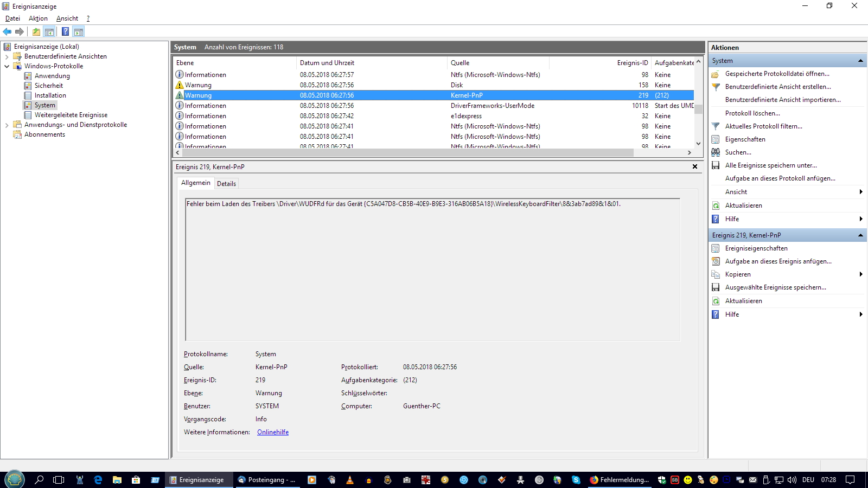Click Aufgabe an dieses Protokoll anfügen
This screenshot has width=868, height=488.
(780, 178)
